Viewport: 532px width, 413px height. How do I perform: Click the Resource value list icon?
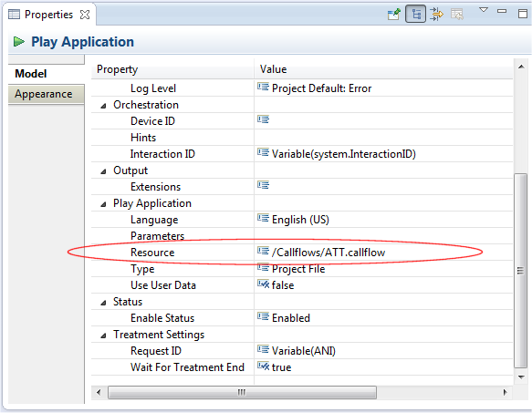click(x=263, y=252)
